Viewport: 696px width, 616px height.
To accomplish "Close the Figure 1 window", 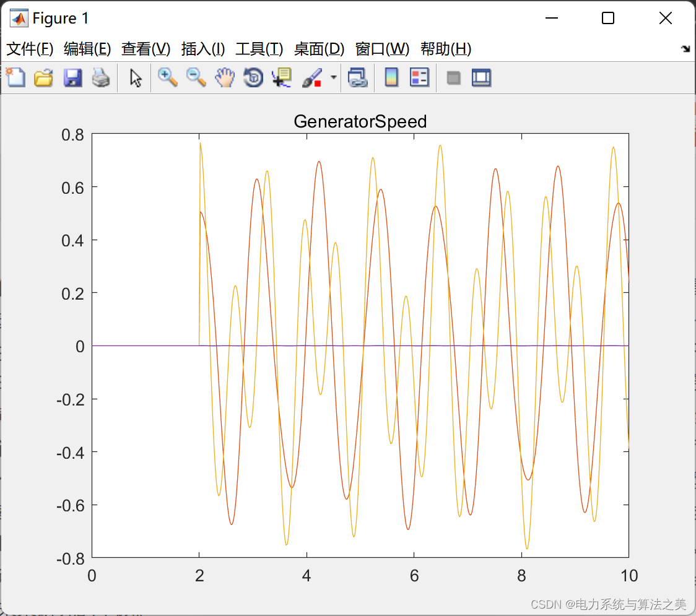I will tap(666, 18).
